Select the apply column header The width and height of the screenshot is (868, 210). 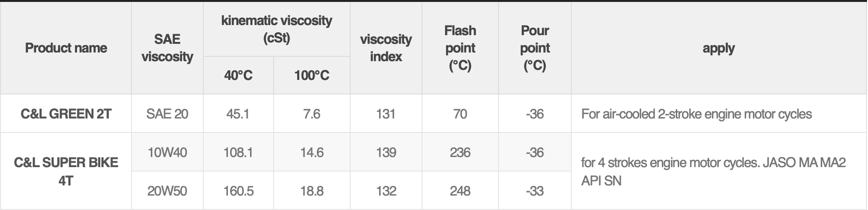click(718, 48)
